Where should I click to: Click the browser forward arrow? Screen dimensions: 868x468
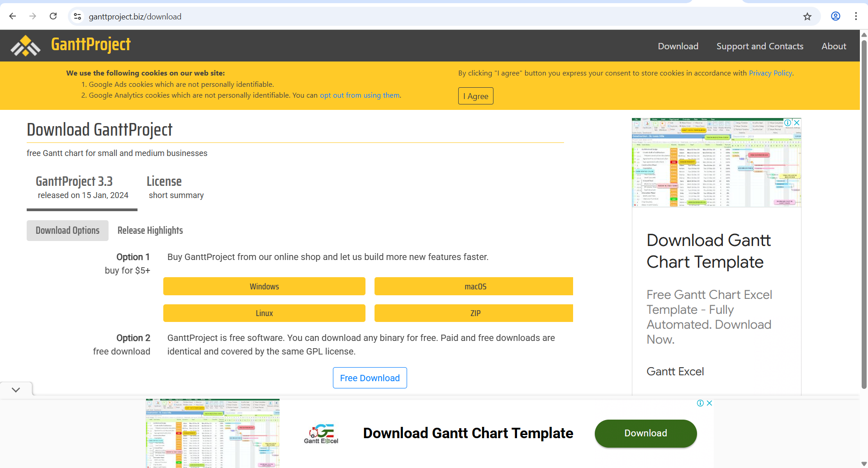[33, 16]
